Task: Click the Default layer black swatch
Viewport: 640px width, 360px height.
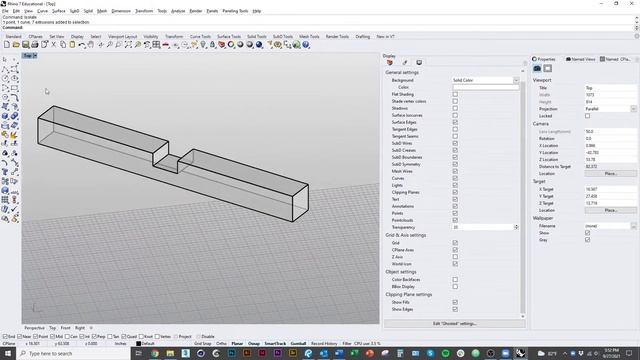Action: coord(138,344)
